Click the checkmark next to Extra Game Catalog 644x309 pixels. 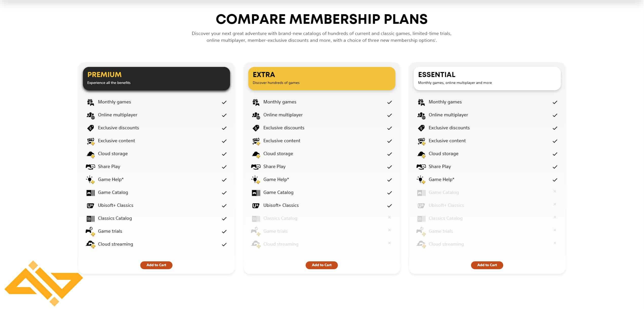tap(389, 193)
